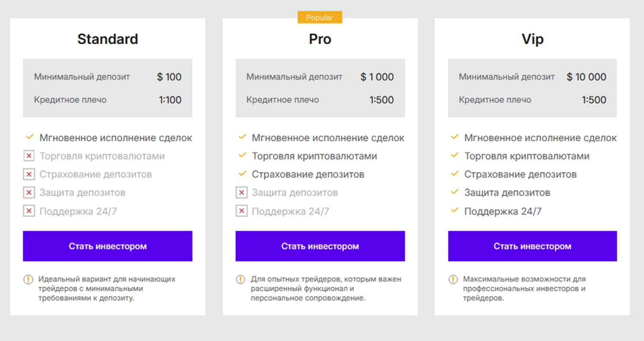
Task: Click Pro's Торговля криптовалютами checkmark icon
Action: [242, 155]
